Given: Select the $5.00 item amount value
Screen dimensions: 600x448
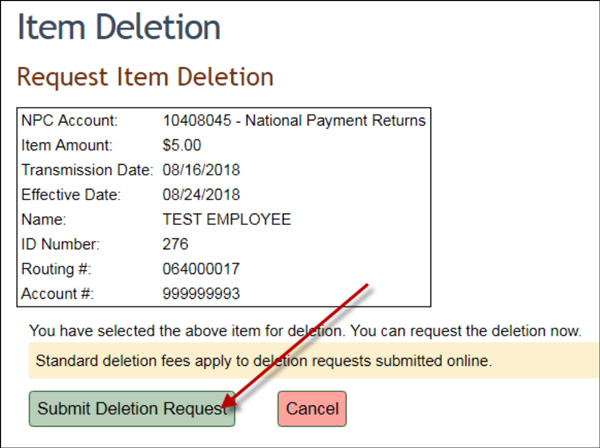Looking at the screenshot, I should (182, 145).
